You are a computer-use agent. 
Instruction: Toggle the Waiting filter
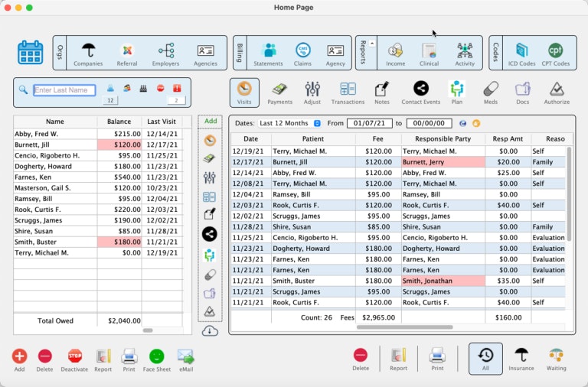point(556,359)
